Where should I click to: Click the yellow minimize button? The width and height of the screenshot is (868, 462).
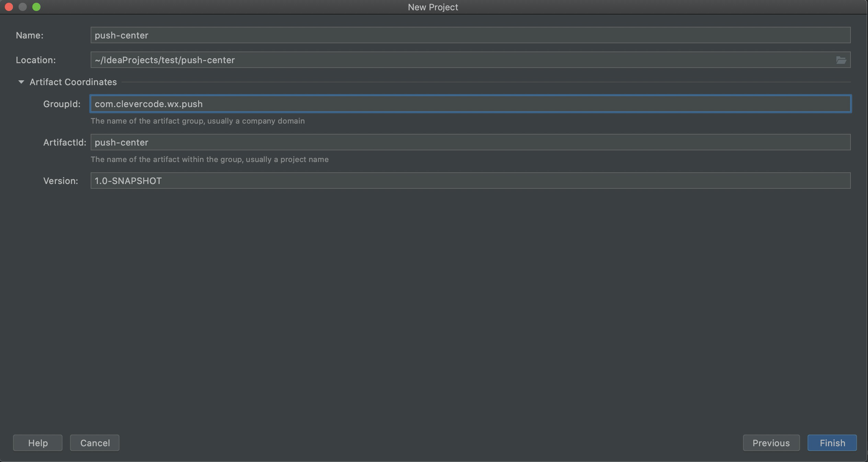(x=23, y=7)
